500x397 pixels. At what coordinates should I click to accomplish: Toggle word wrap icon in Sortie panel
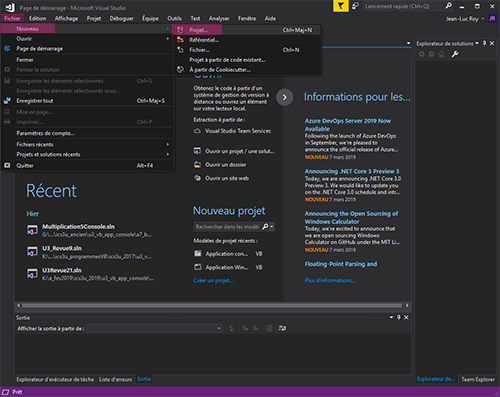282,328
